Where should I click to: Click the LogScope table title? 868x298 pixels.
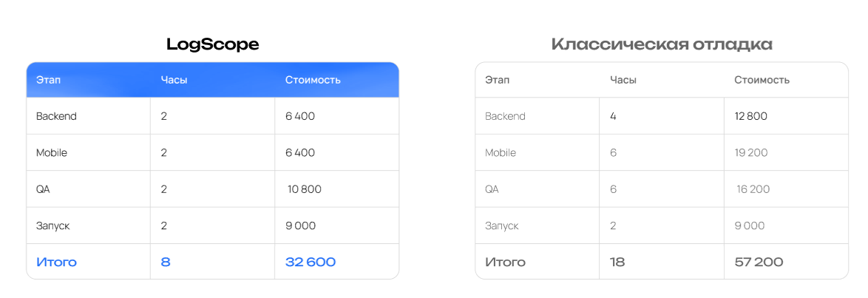tap(213, 44)
